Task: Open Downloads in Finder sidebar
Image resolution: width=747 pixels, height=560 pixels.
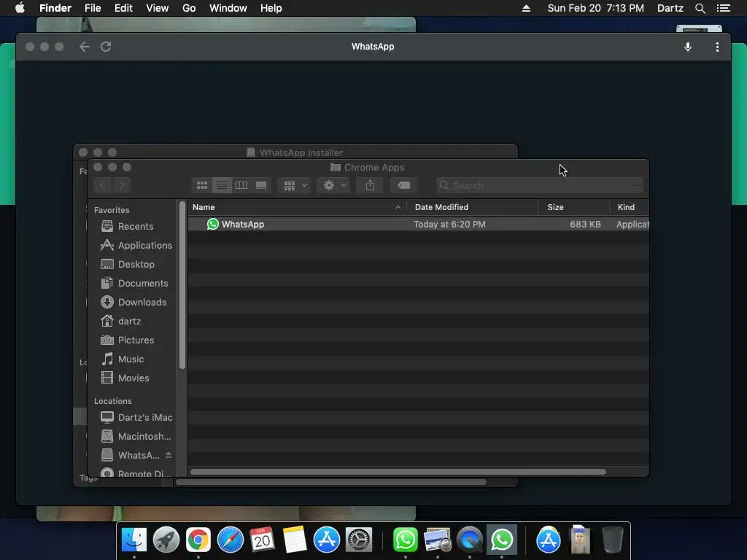Action: click(x=134, y=303)
